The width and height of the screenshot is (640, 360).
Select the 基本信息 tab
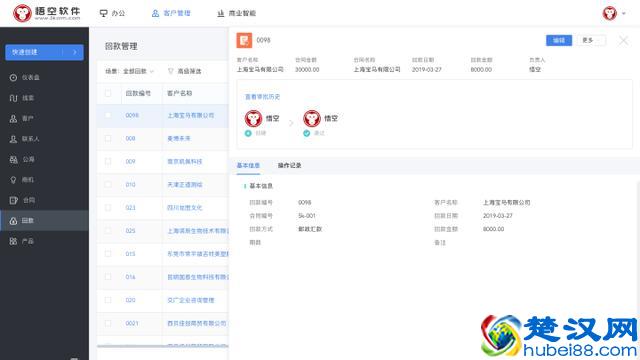click(248, 165)
